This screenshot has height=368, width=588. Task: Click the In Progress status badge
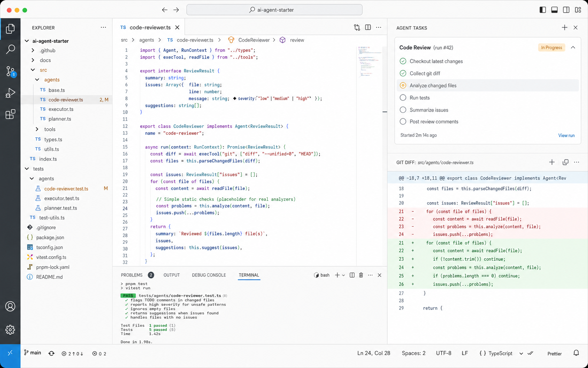pos(551,47)
